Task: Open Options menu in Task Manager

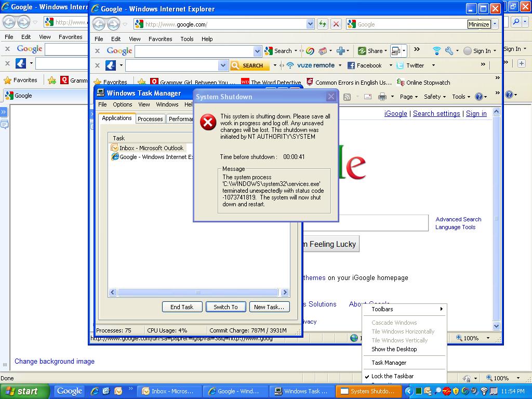Action: coord(123,104)
